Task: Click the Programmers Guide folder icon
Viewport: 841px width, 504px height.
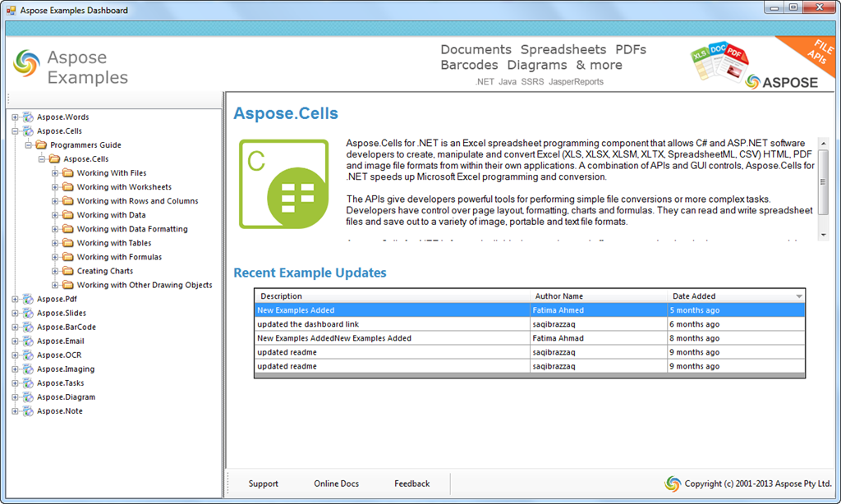Action: (41, 144)
